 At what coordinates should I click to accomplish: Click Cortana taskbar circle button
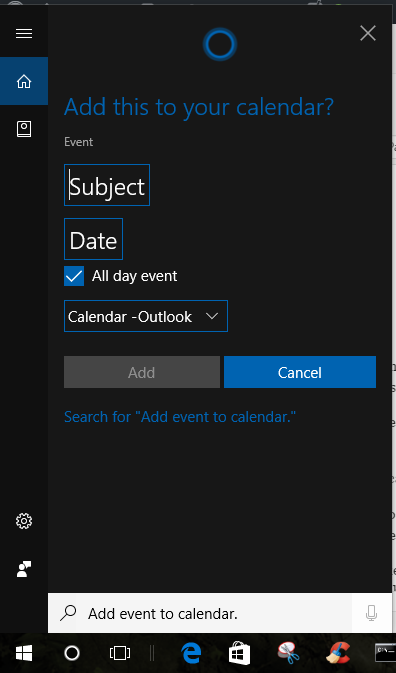(x=72, y=653)
